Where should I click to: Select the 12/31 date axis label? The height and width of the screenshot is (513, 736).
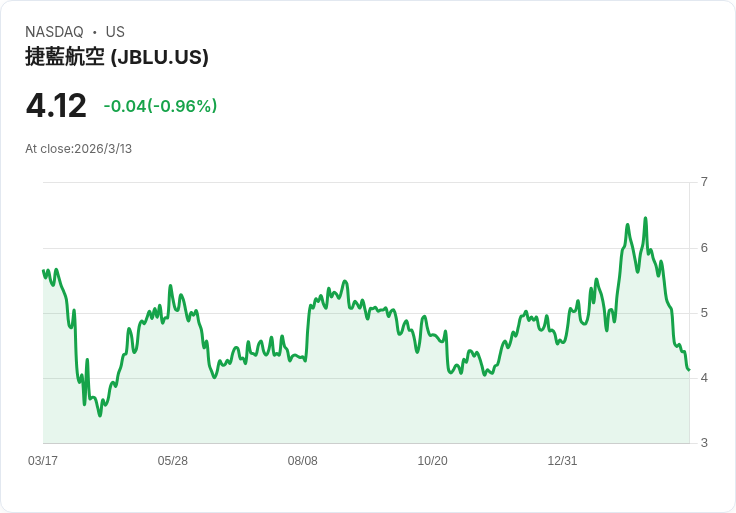pos(562,461)
